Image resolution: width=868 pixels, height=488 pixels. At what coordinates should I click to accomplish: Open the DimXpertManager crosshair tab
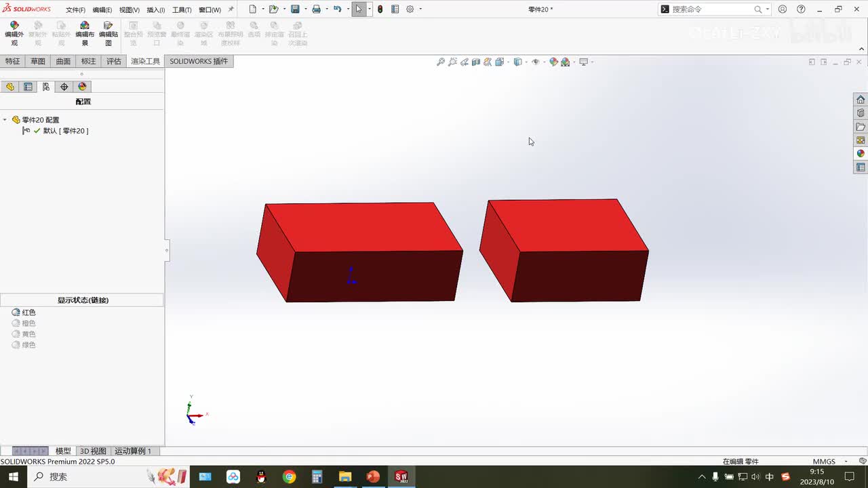pos(64,87)
